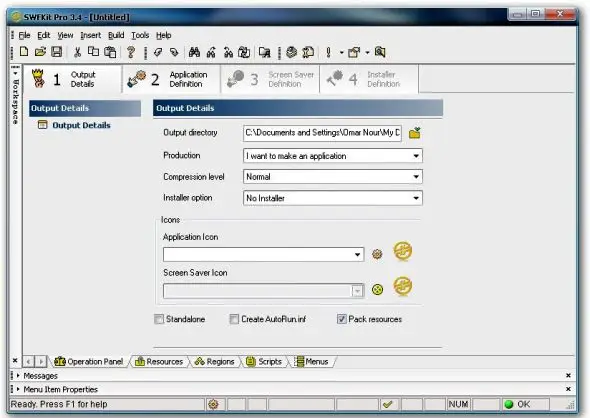Click the Redo arrow icon
This screenshot has height=418, width=590.
tap(174, 52)
